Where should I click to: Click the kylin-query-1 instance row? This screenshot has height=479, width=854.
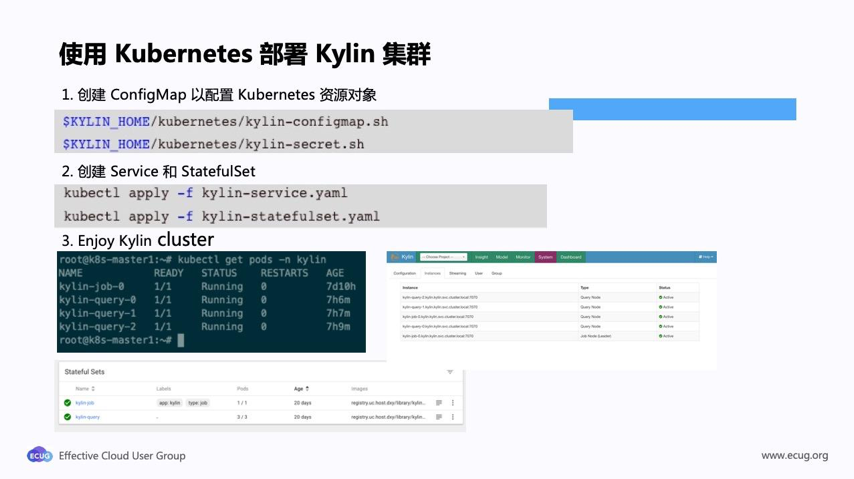pos(550,307)
